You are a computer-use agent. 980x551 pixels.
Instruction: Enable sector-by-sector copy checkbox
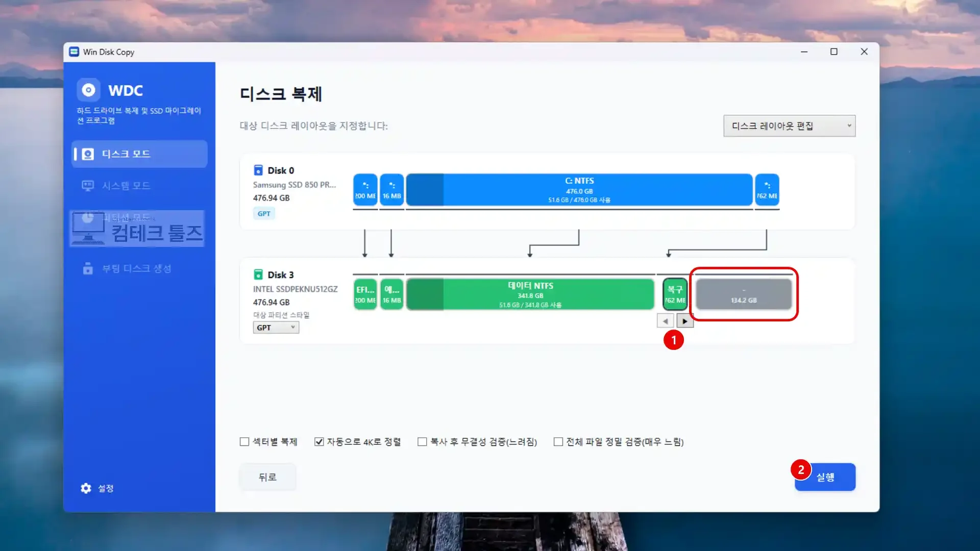point(244,442)
